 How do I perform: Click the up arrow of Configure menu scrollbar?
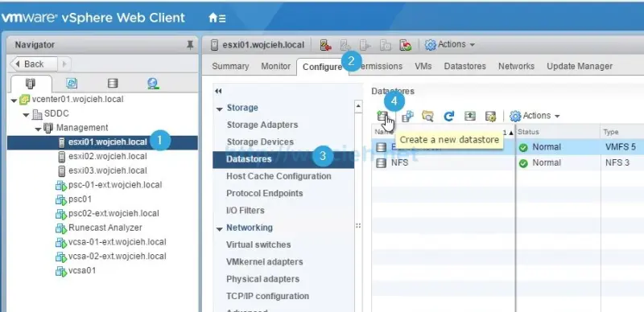point(358,106)
